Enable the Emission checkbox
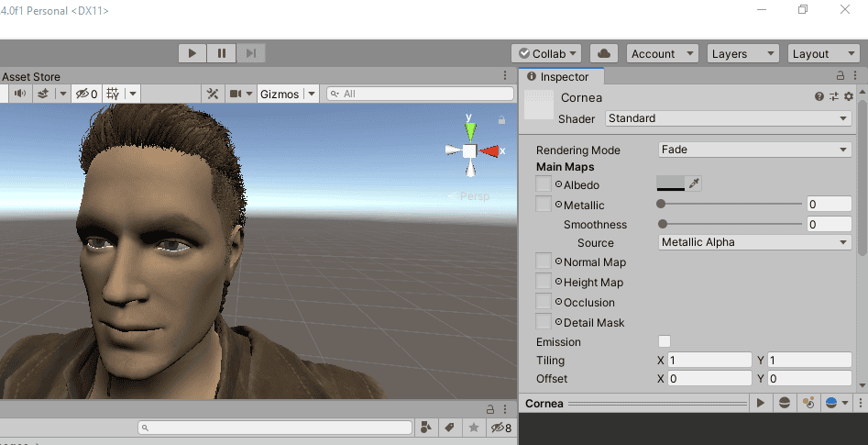This screenshot has height=445, width=868. [x=665, y=341]
